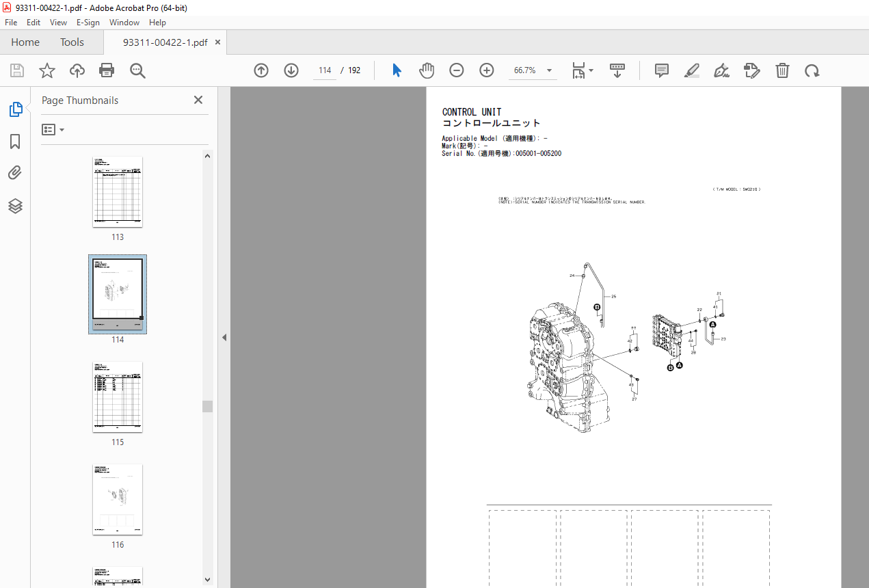Select the page 116 thumbnail
The height and width of the screenshot is (588, 869).
(x=118, y=499)
